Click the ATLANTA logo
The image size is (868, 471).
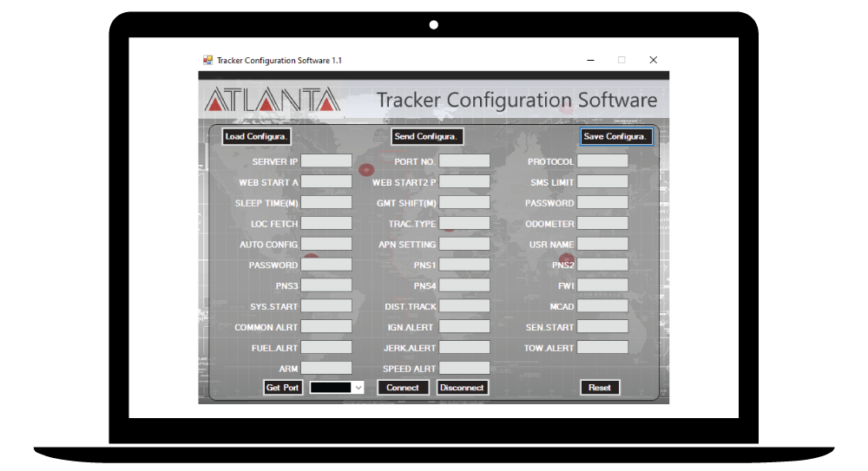[x=272, y=100]
